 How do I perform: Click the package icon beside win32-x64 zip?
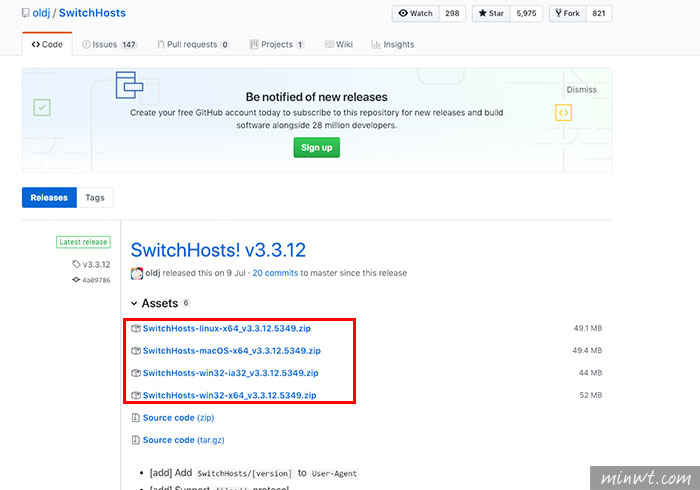136,395
